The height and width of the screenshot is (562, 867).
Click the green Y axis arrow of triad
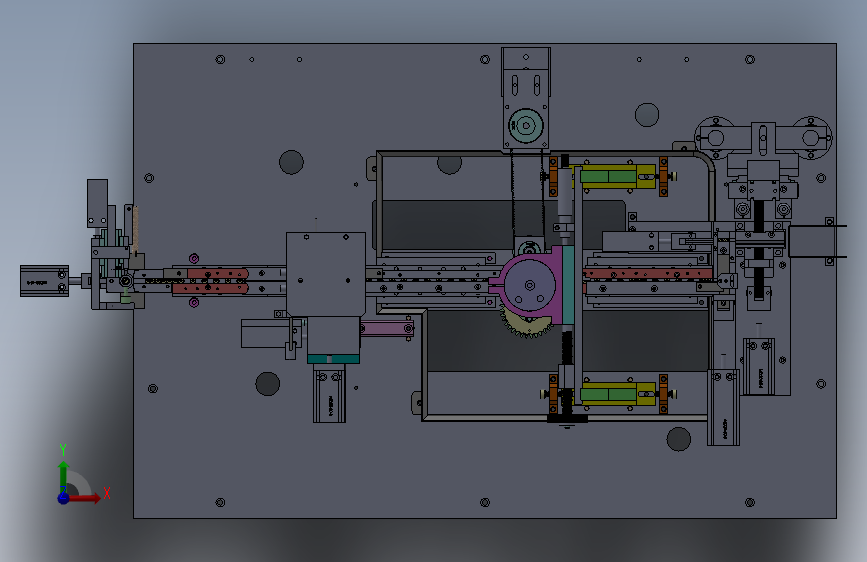[63, 474]
